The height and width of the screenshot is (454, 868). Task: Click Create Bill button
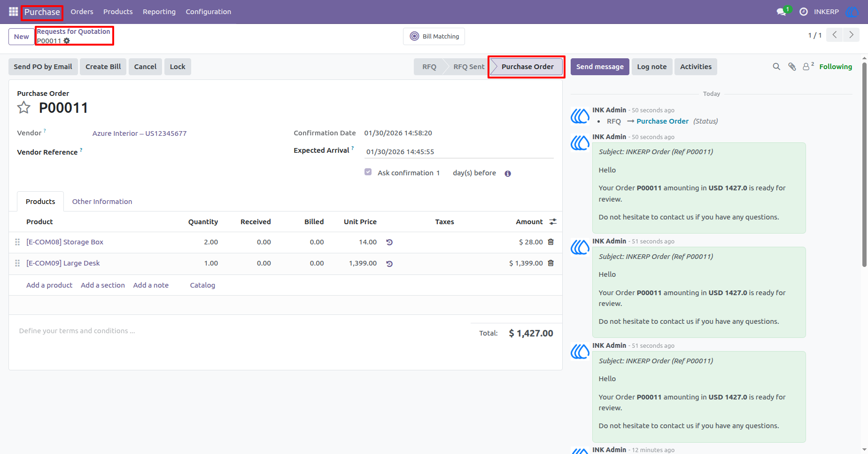tap(103, 67)
